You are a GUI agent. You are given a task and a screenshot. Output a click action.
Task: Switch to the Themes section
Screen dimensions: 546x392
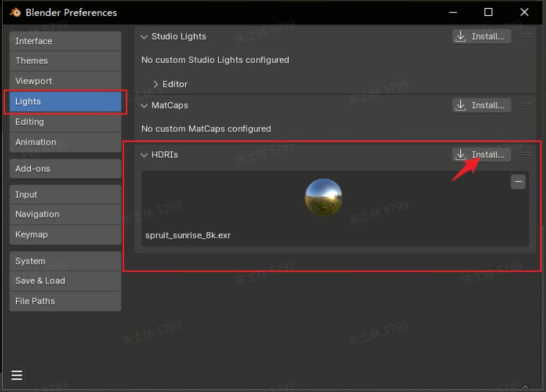tap(65, 61)
